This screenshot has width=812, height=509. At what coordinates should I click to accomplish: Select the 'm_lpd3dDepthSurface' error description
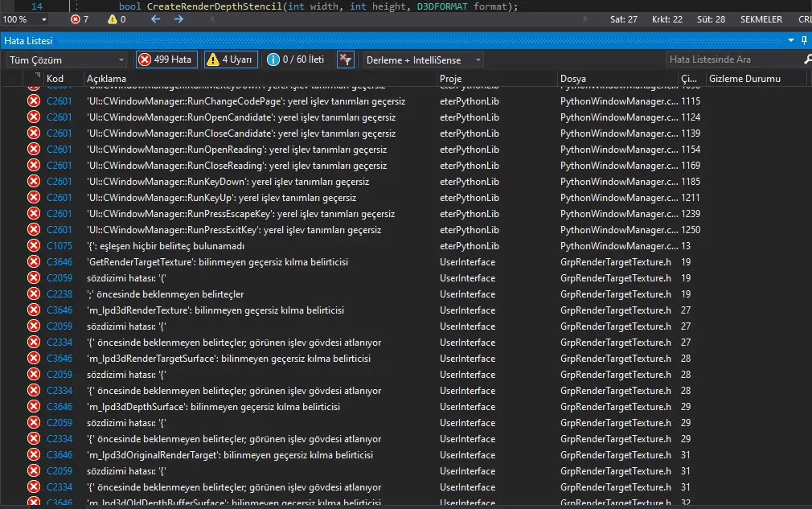click(213, 406)
